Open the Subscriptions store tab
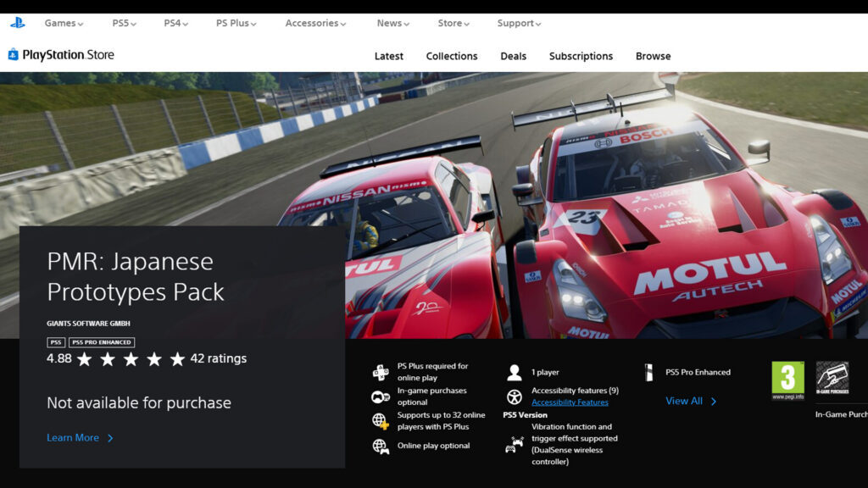 tap(581, 56)
